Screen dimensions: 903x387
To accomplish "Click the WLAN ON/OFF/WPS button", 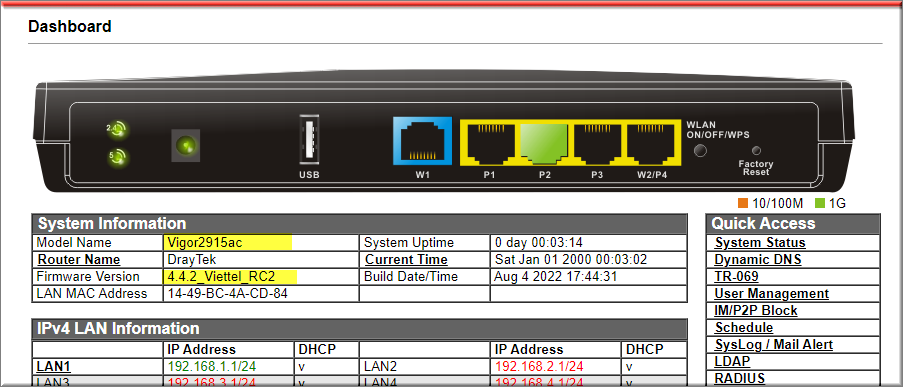I will pos(700,151).
